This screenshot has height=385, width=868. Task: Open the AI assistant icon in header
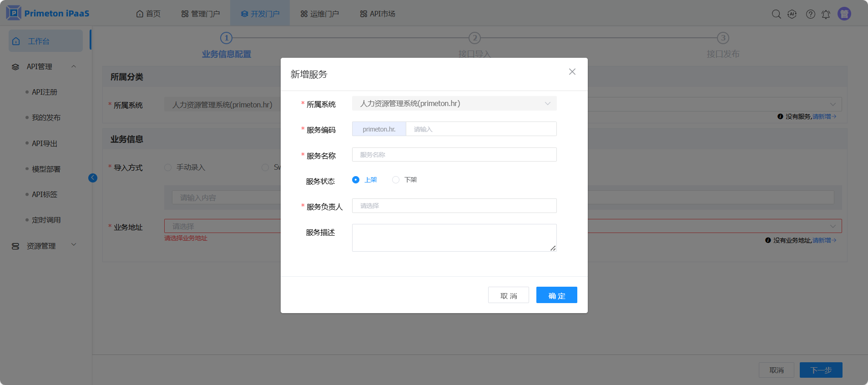(792, 14)
